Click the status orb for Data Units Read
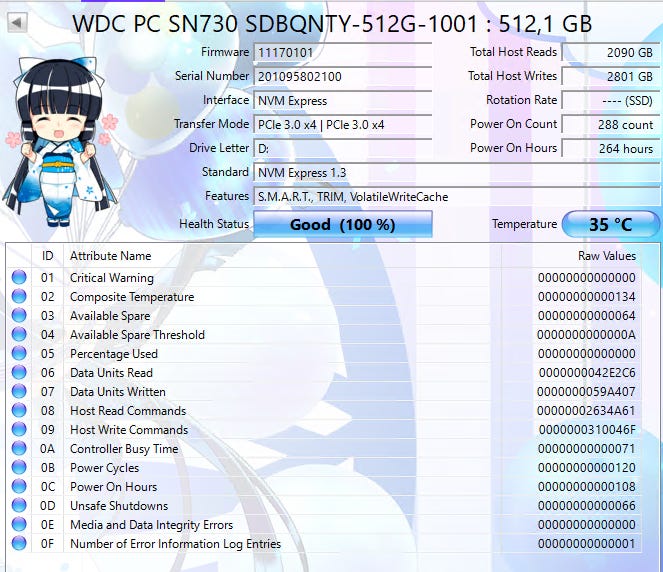Screen dimensions: 663x572 19,372
